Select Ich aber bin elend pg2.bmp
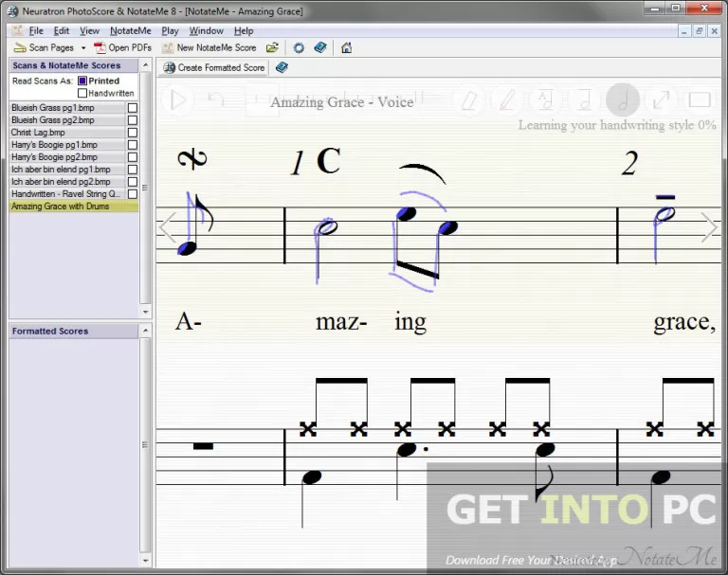 pyautogui.click(x=67, y=182)
